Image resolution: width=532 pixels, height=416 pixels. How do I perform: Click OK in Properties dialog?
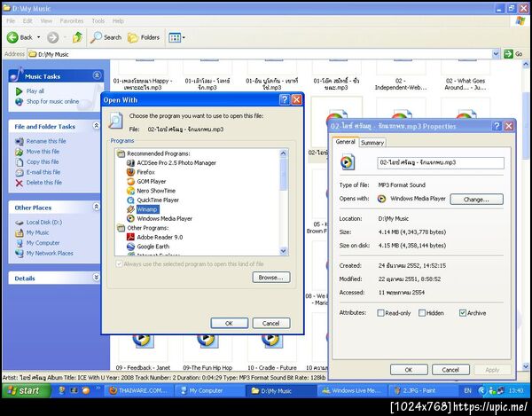(x=409, y=370)
